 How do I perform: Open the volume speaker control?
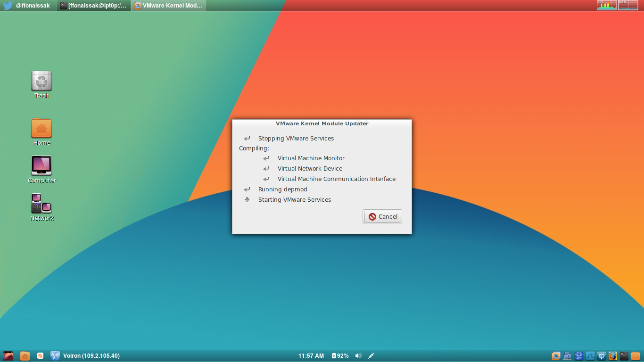(358, 356)
